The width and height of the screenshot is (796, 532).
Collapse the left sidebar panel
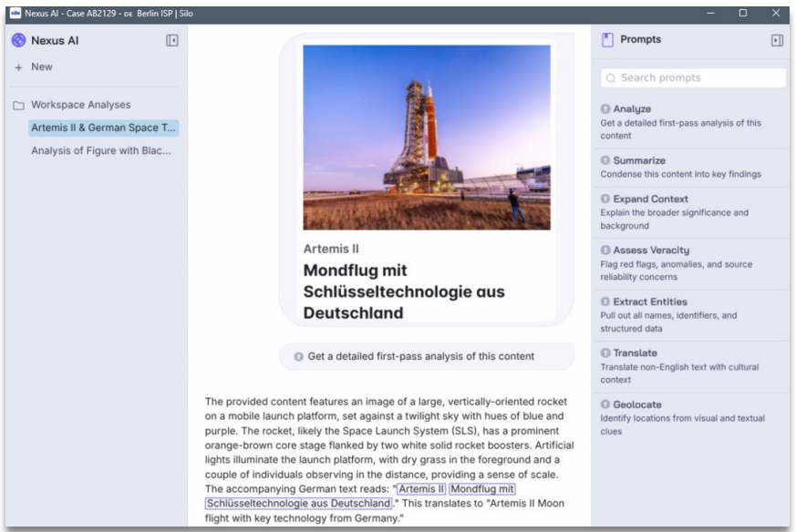tap(172, 40)
